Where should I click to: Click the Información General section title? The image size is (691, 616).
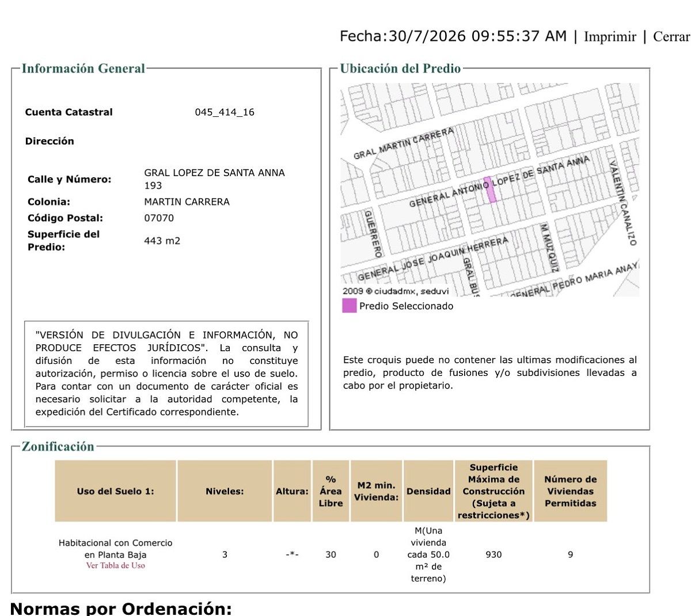(83, 69)
